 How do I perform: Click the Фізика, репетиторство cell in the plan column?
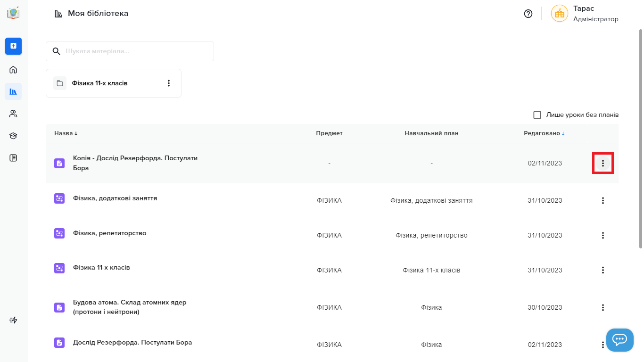tap(431, 236)
